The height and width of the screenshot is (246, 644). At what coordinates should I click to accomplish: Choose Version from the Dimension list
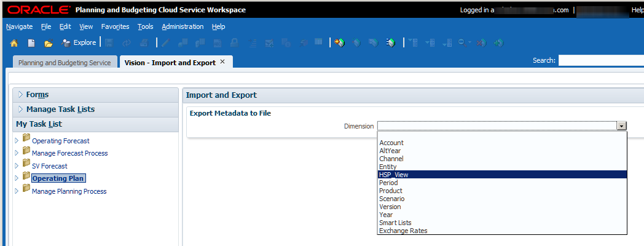(502, 207)
